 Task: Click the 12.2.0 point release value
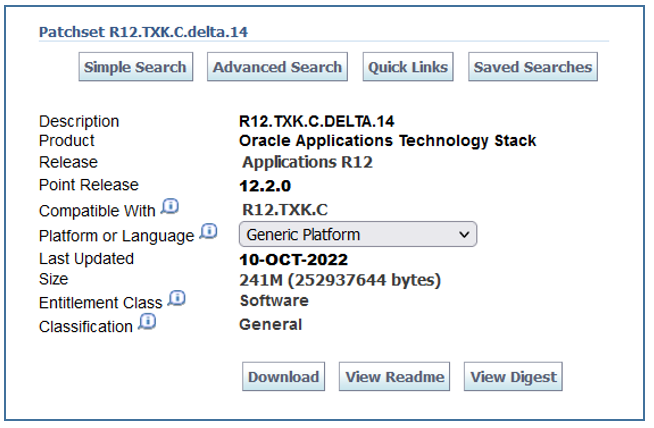[265, 185]
